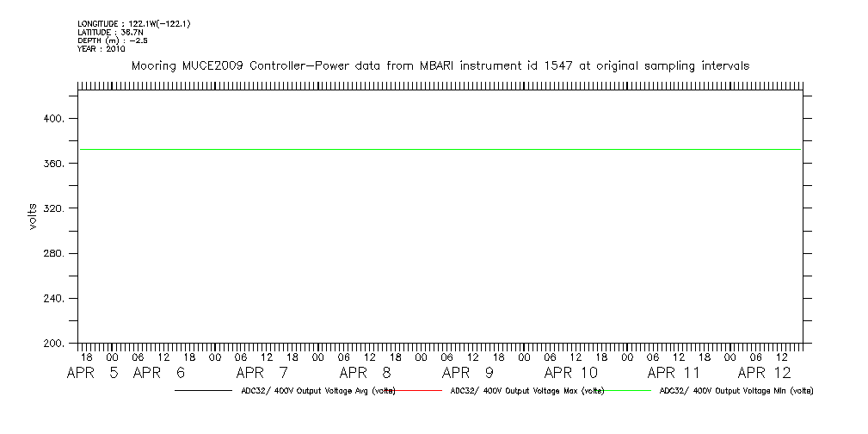Click the 280 y-axis tick label

pos(54,254)
